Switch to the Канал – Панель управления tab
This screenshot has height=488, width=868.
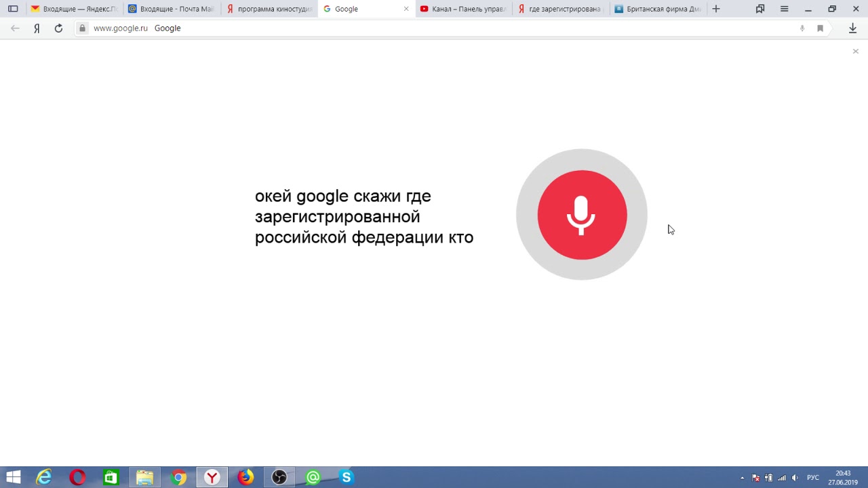(x=464, y=9)
